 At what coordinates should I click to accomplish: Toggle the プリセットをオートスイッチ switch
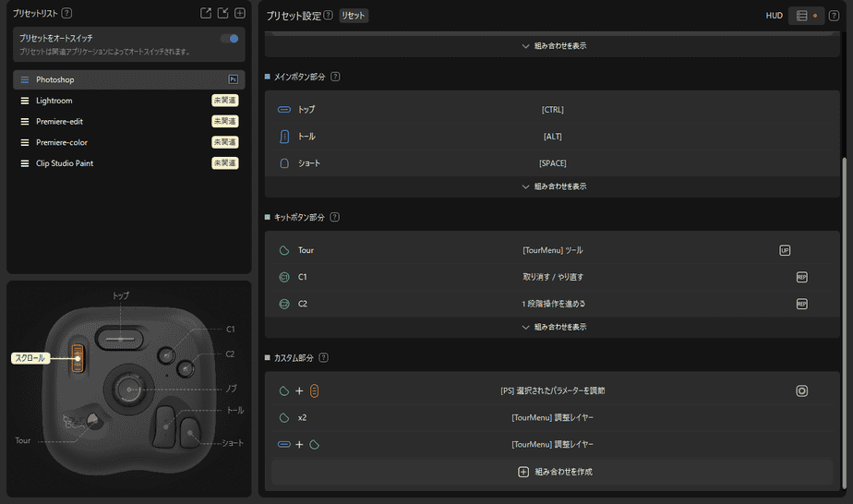[230, 39]
